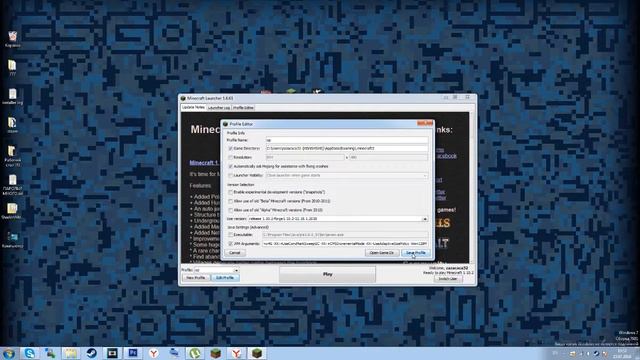Screen dimensions: 640x360
Task: Toggle automatically ask Mojang for assistance checkbox
Action: pos(231,167)
